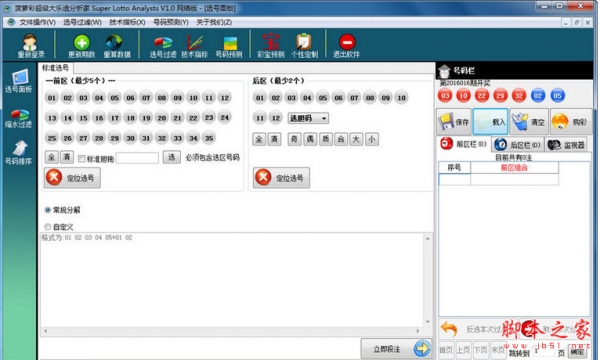Image resolution: width=600 pixels, height=360 pixels.
Task: Switch to the 监视器 tab
Action: tap(566, 145)
